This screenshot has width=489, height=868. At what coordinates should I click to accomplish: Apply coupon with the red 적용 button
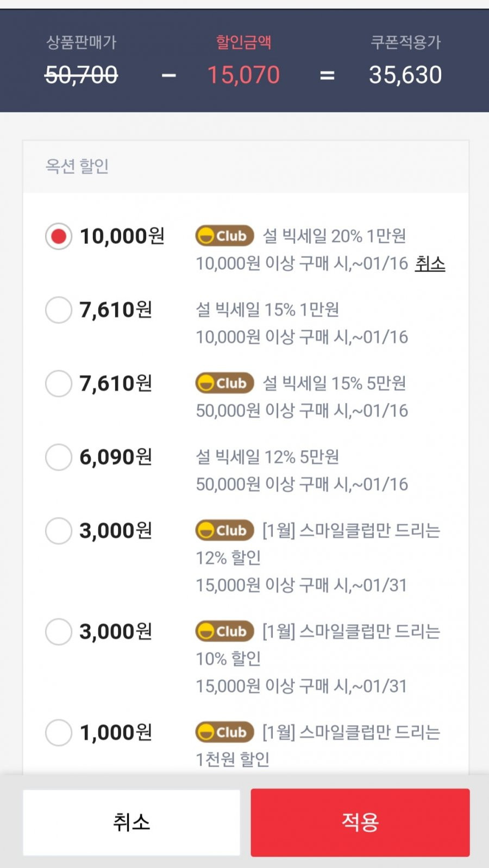[x=360, y=822]
